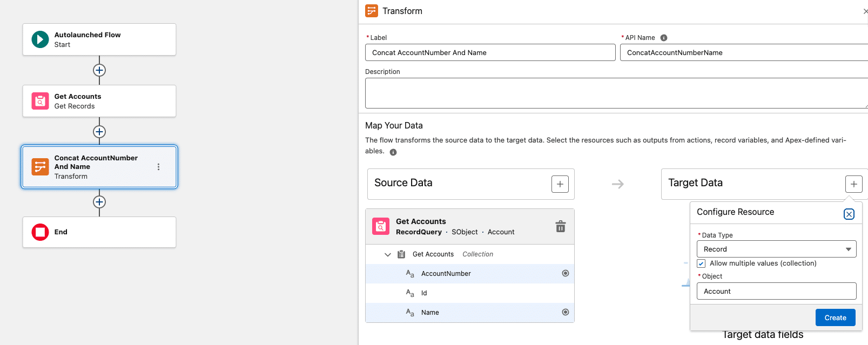Delete Get Accounts source with trash icon
This screenshot has width=868, height=345.
click(560, 226)
